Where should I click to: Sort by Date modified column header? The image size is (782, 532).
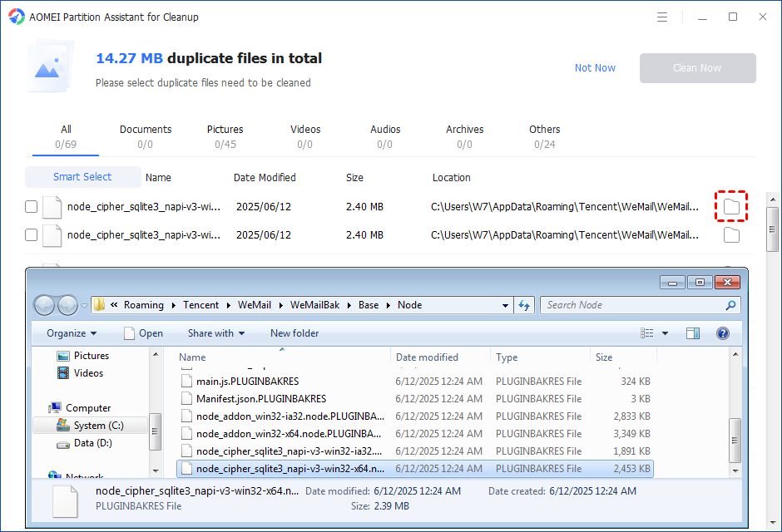[440, 357]
